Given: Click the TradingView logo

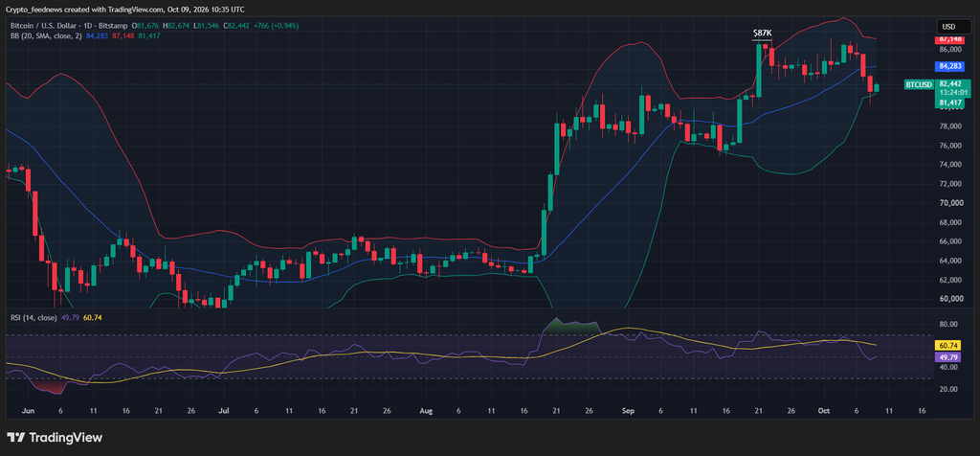Looking at the screenshot, I should pyautogui.click(x=55, y=437).
